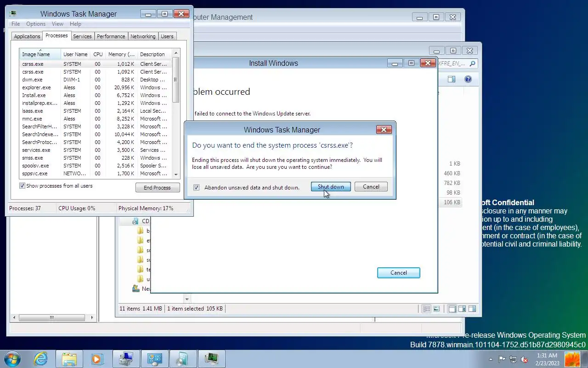Open the Start menu orb
This screenshot has height=368, width=588.
pyautogui.click(x=12, y=358)
